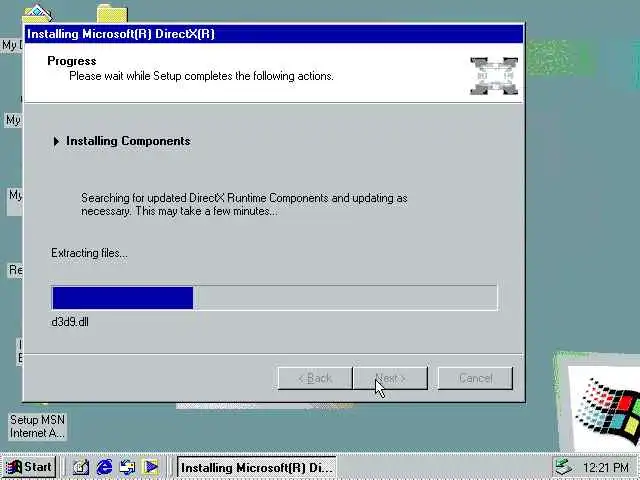
Task: Click the system tray network icon
Action: click(x=564, y=467)
